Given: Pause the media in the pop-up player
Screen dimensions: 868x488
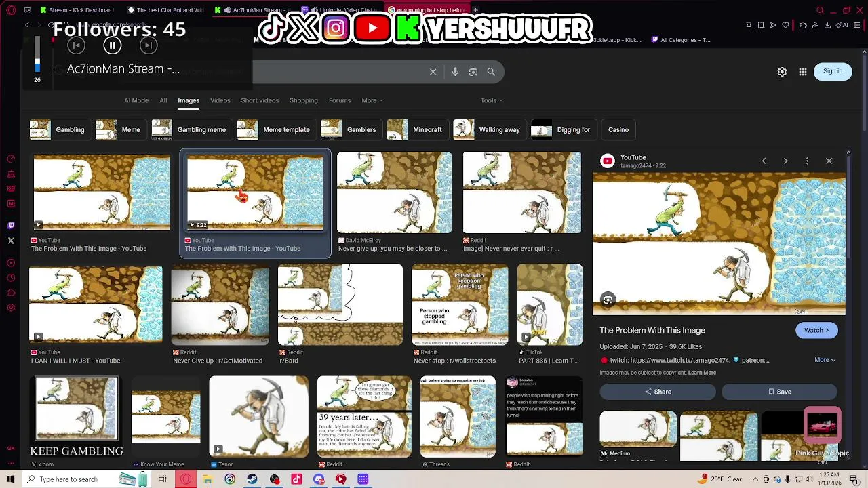Looking at the screenshot, I should (x=112, y=45).
